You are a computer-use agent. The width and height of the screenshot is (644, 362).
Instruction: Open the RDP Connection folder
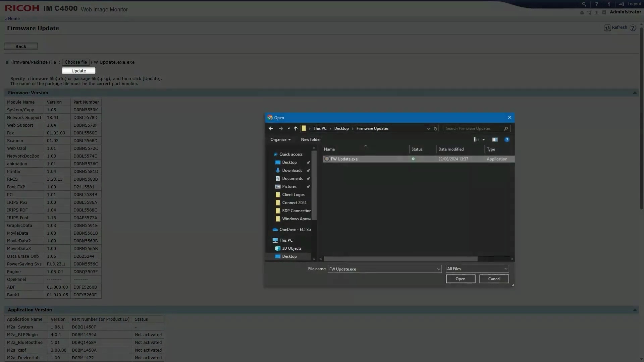(x=293, y=210)
